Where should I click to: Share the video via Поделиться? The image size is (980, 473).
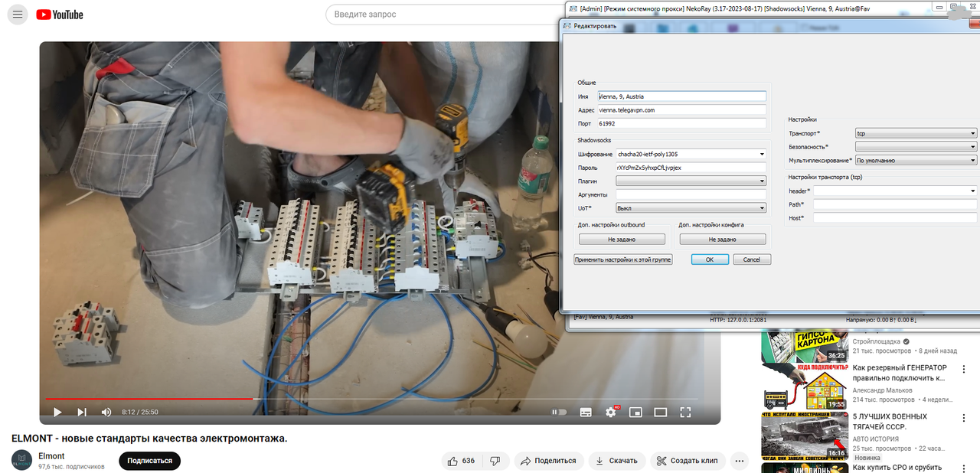pos(549,461)
